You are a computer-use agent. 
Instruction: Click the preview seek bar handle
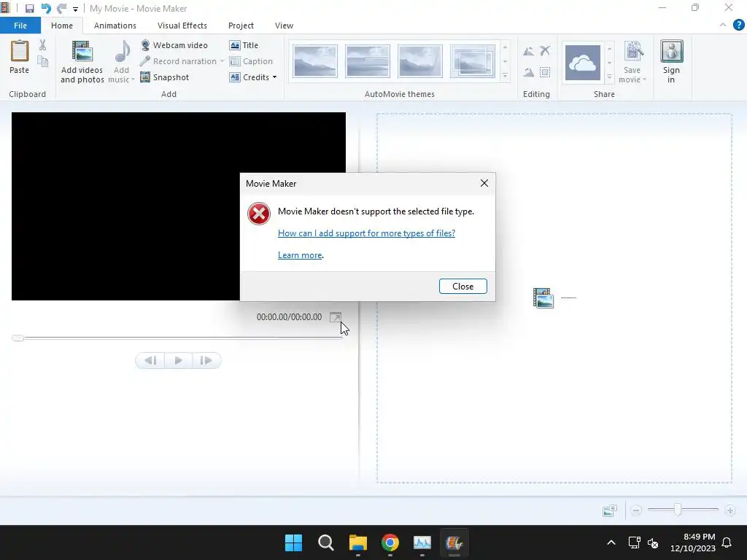[x=18, y=338]
